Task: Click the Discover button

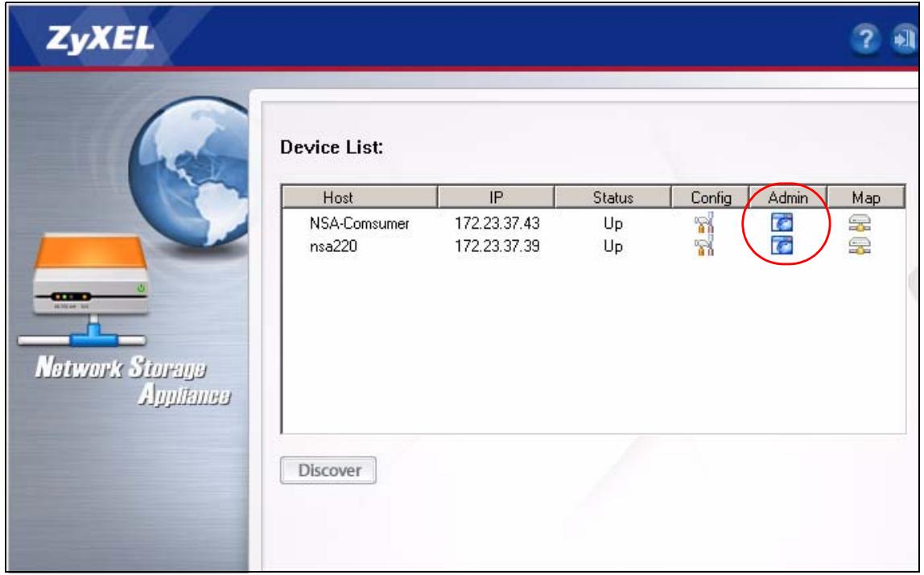Action: (328, 470)
